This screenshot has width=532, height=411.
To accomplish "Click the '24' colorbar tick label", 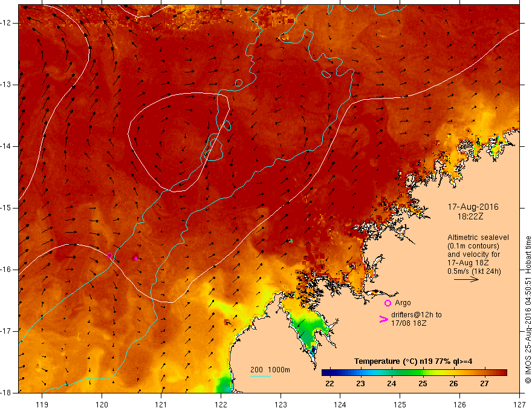I will [392, 384].
